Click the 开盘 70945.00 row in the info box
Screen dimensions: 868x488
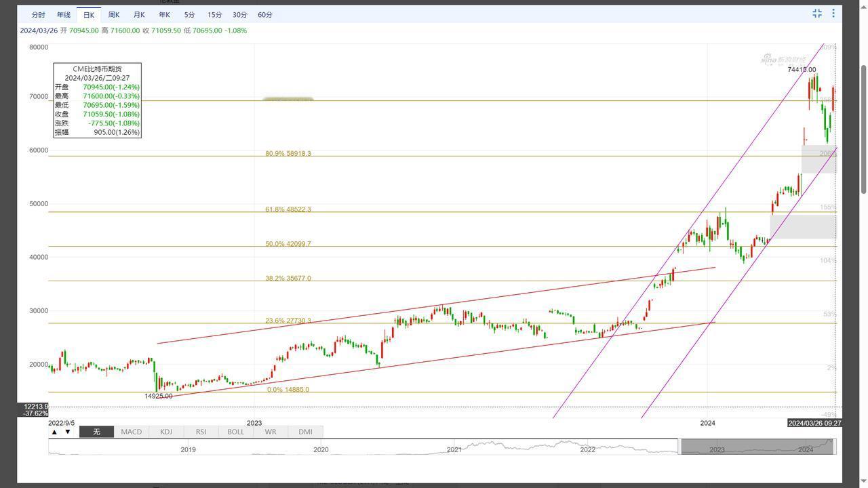coord(97,87)
